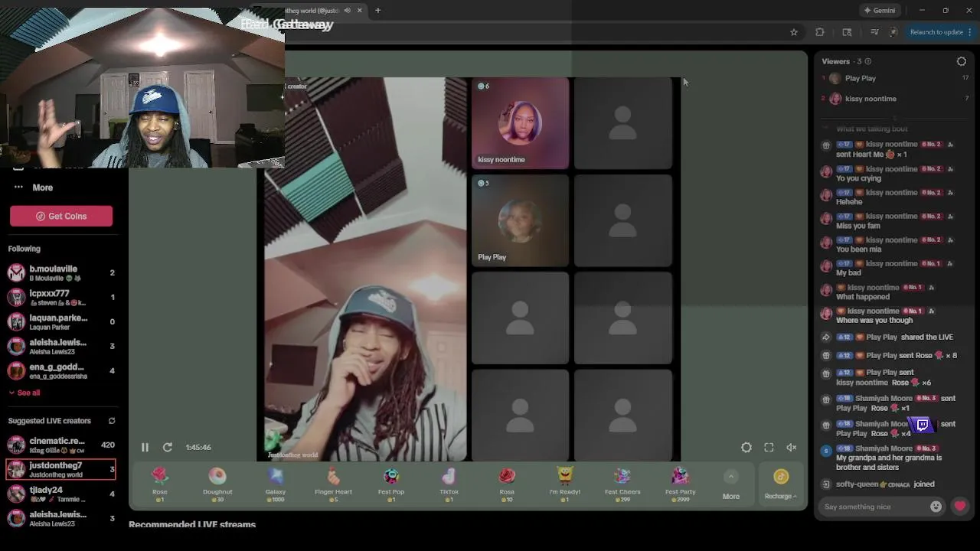This screenshot has width=980, height=551.
Task: Select justdontheg7 suggested live creator
Action: [61, 469]
